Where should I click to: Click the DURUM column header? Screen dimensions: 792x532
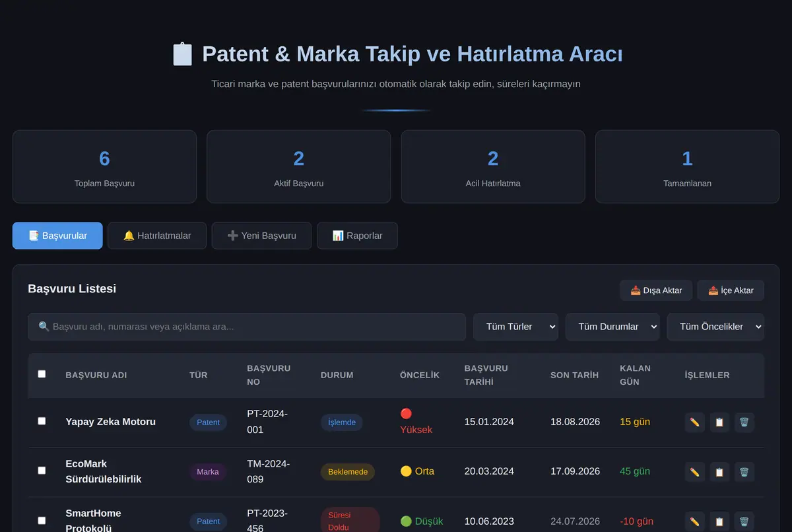click(337, 375)
